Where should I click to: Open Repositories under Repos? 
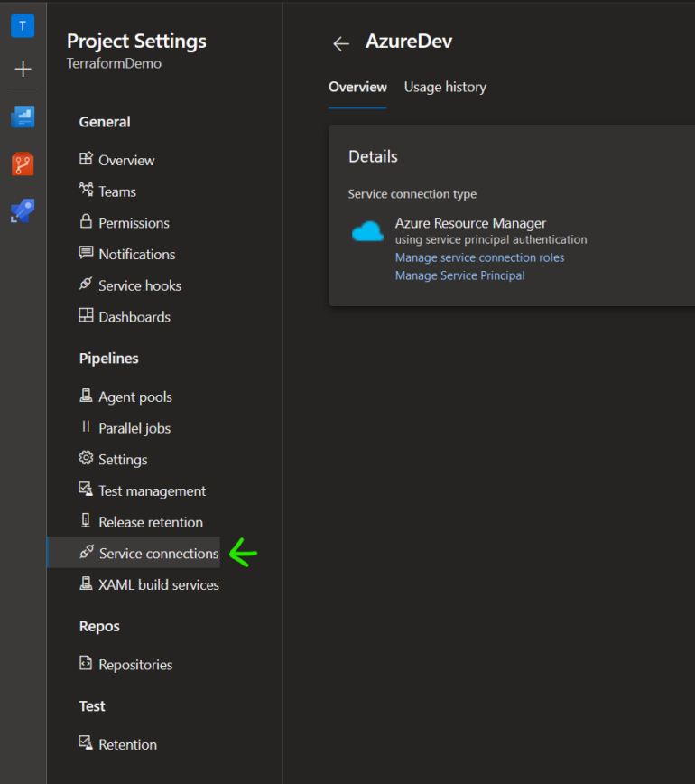coord(135,665)
